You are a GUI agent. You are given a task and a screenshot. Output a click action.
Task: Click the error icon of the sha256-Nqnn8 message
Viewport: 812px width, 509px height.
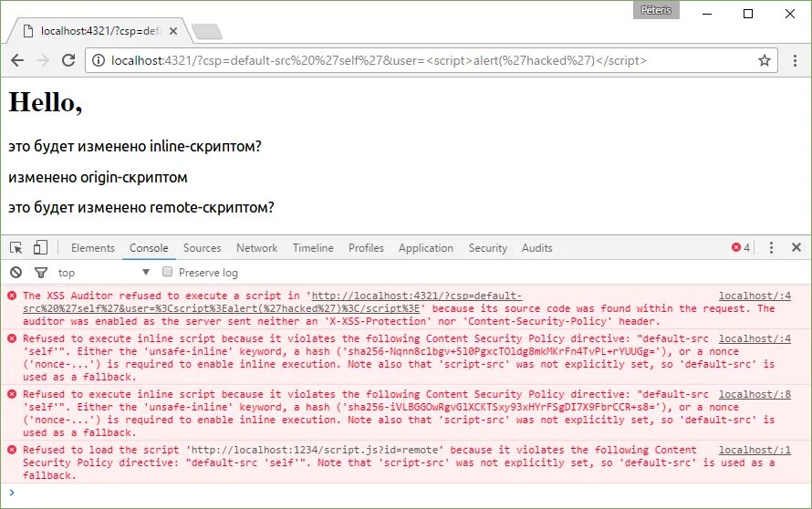(12, 338)
